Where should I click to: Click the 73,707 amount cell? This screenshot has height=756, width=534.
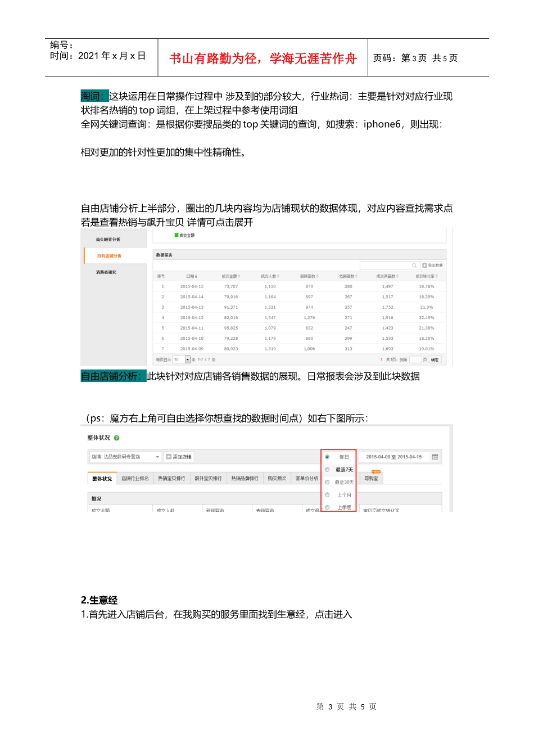coord(231,286)
